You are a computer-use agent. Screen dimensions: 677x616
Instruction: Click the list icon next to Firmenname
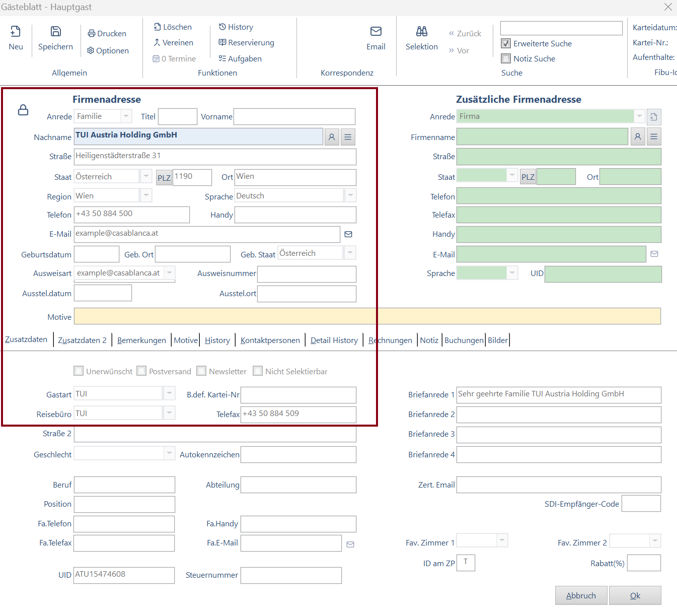654,136
